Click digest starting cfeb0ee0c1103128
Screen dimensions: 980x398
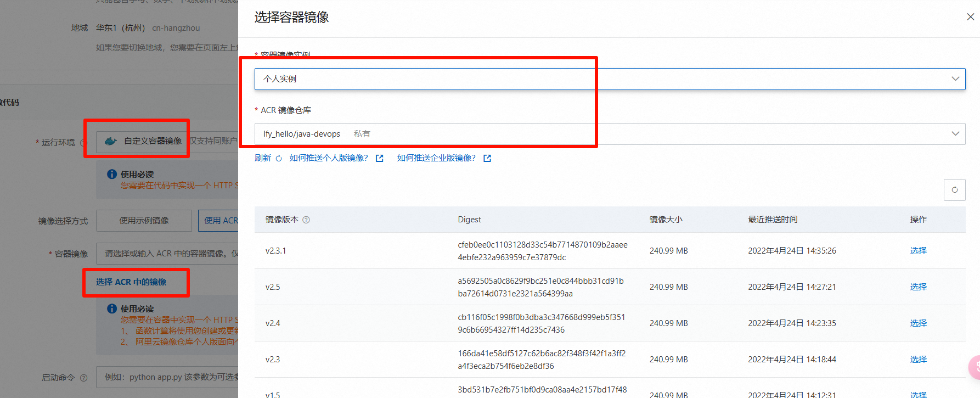(543, 251)
